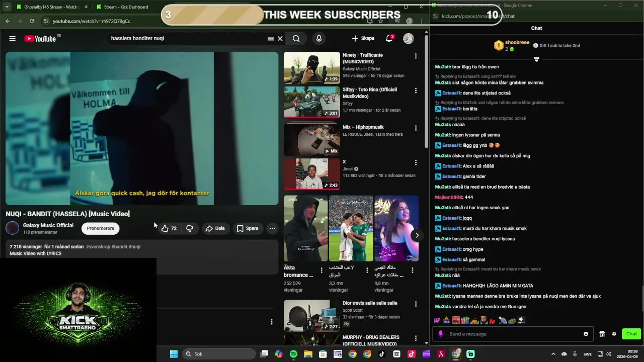Go to the YouTube home logo

pyautogui.click(x=40, y=39)
